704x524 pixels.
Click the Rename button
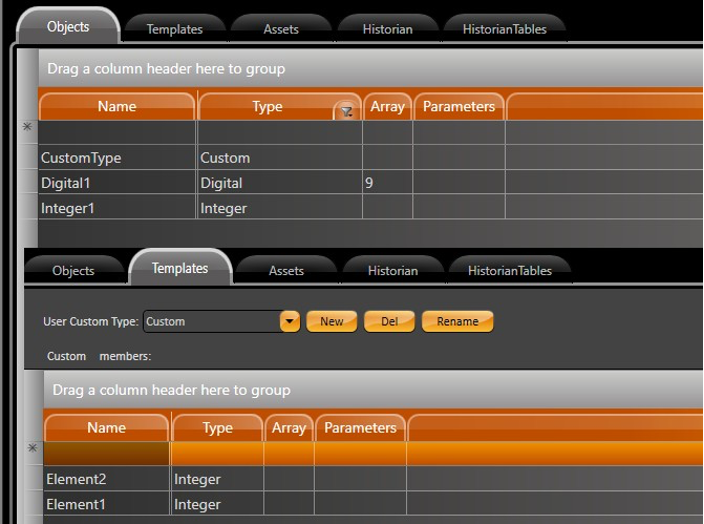[x=457, y=322]
